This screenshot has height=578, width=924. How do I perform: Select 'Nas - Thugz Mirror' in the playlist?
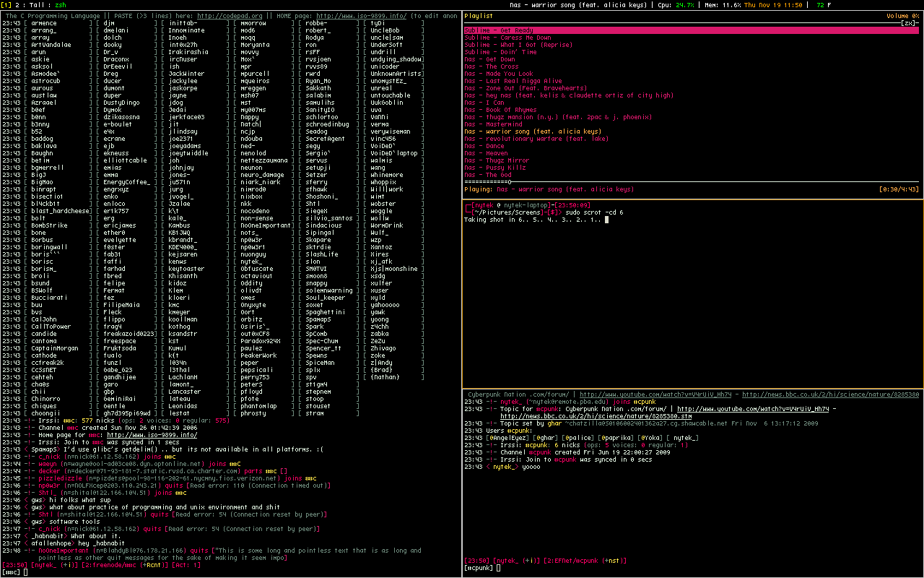[x=495, y=160]
